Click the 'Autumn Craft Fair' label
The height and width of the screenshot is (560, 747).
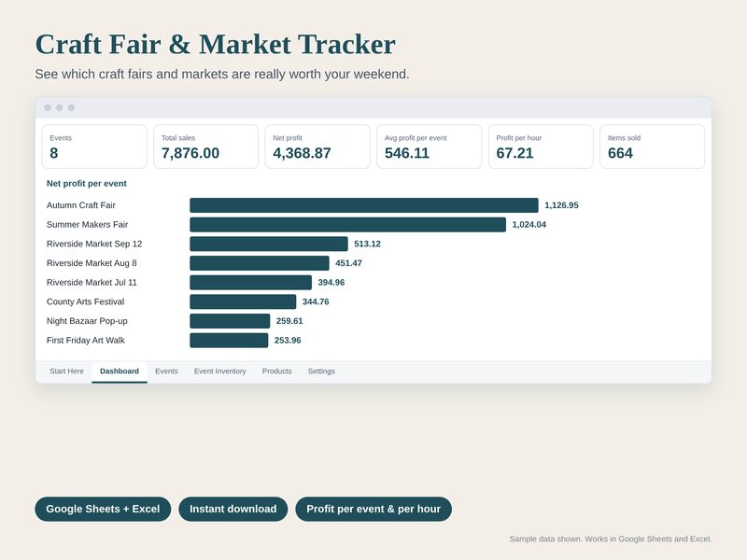tap(81, 205)
